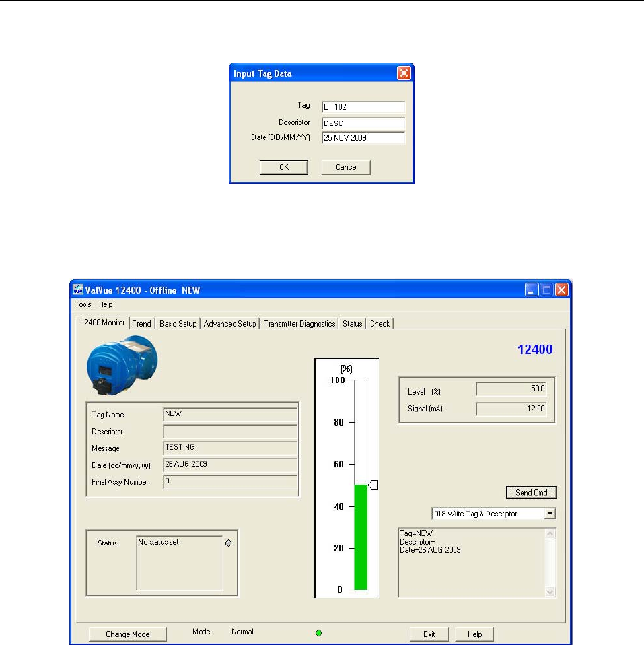Click scroll down arrow in command output

pos(550,592)
